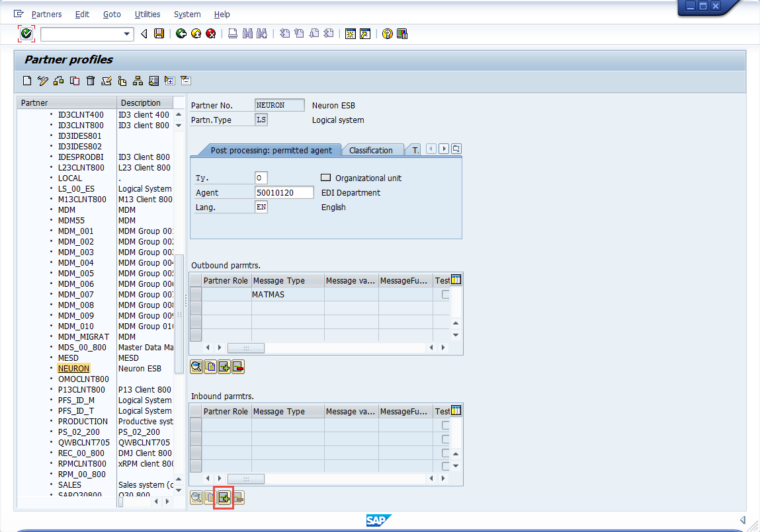Select the MDM_MIGRAT partner entry
This screenshot has height=532, width=760.
point(83,337)
